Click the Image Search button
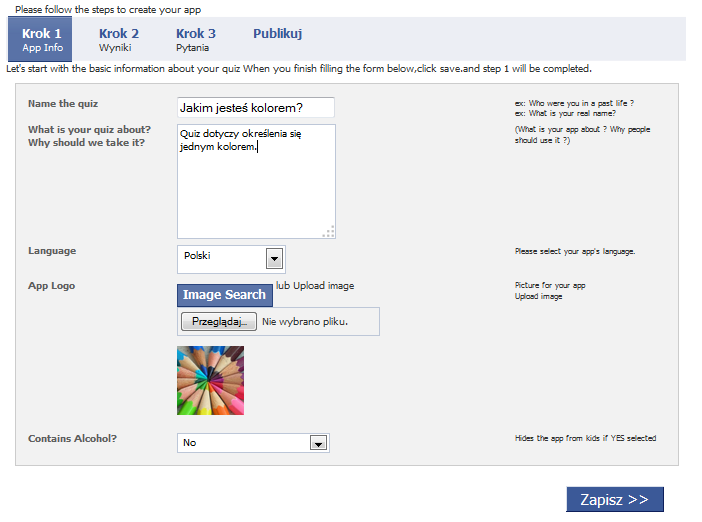The image size is (702, 522). (x=225, y=295)
